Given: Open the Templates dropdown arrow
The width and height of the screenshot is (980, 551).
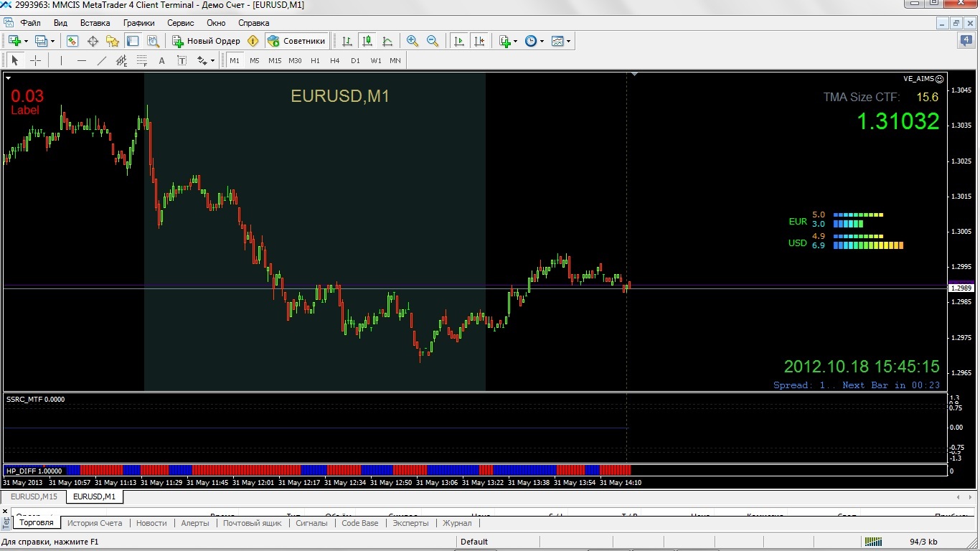Looking at the screenshot, I should coord(570,41).
